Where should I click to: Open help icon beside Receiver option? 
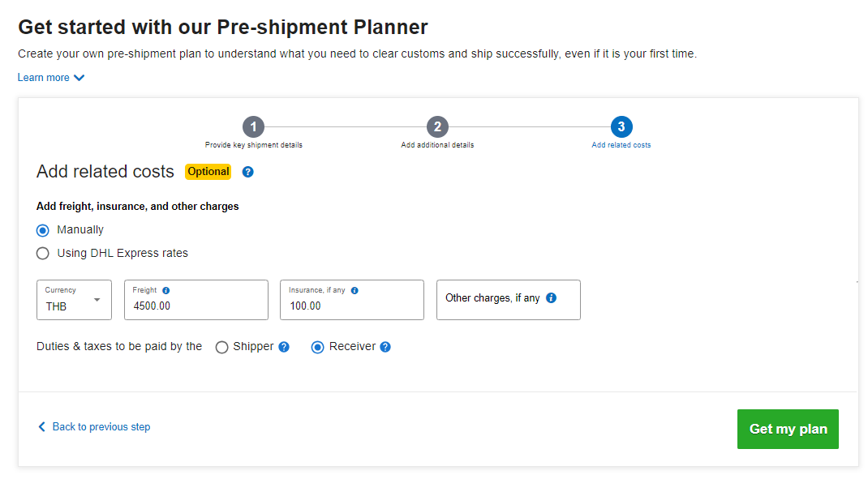[386, 347]
